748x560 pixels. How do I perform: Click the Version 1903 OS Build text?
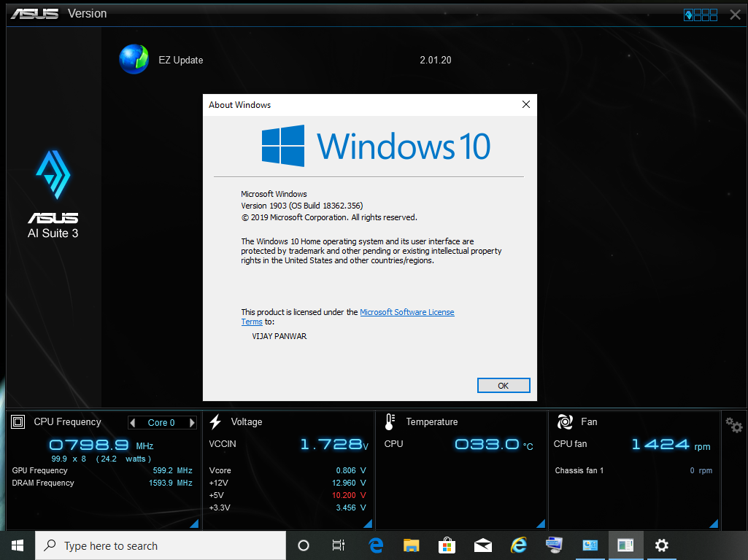click(302, 206)
